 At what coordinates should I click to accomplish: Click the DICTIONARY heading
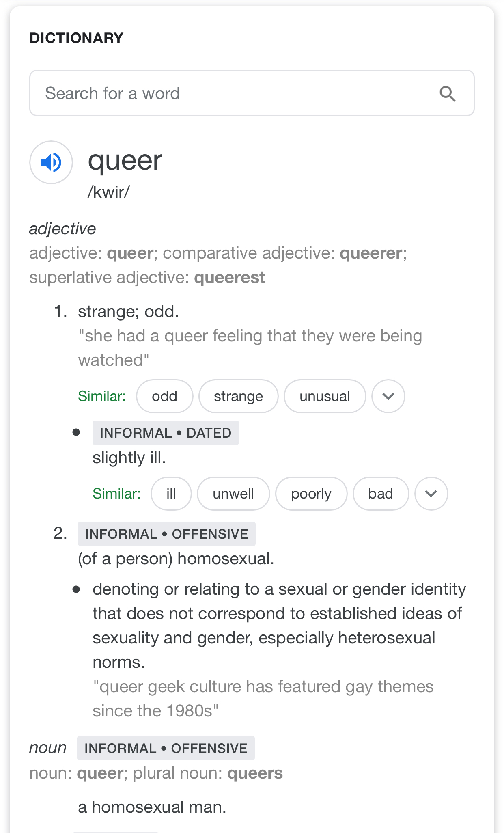(x=76, y=38)
